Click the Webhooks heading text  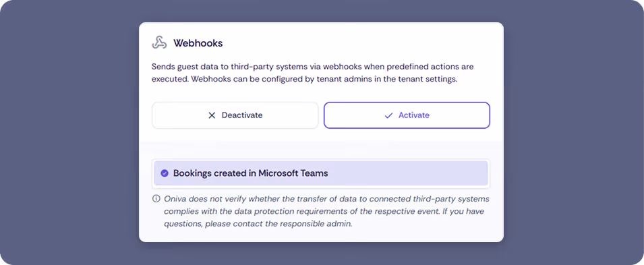[198, 43]
